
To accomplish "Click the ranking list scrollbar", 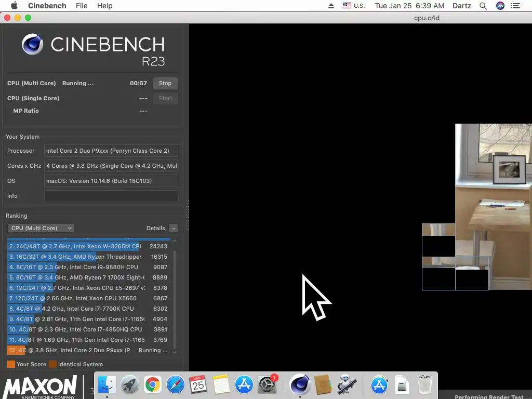I will tap(175, 299).
